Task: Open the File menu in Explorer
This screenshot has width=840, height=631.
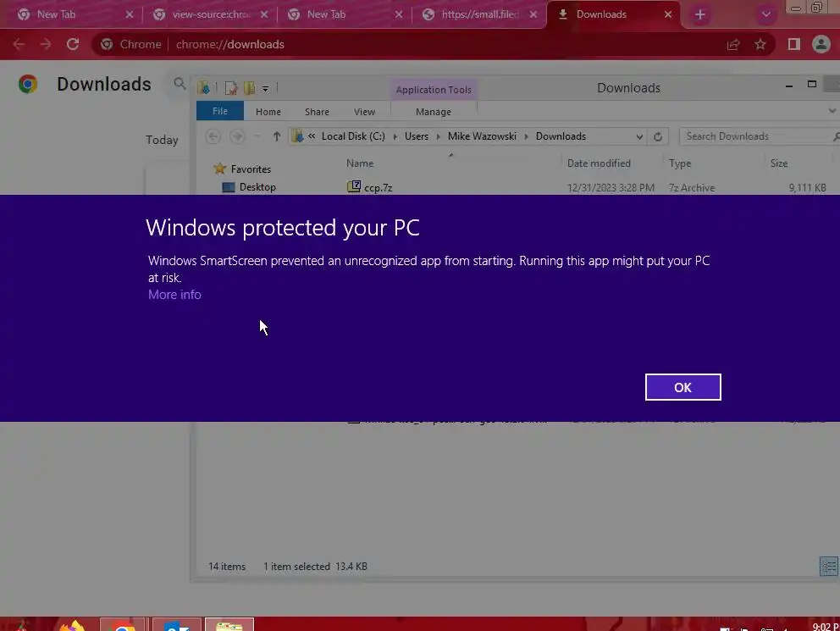Action: (219, 111)
